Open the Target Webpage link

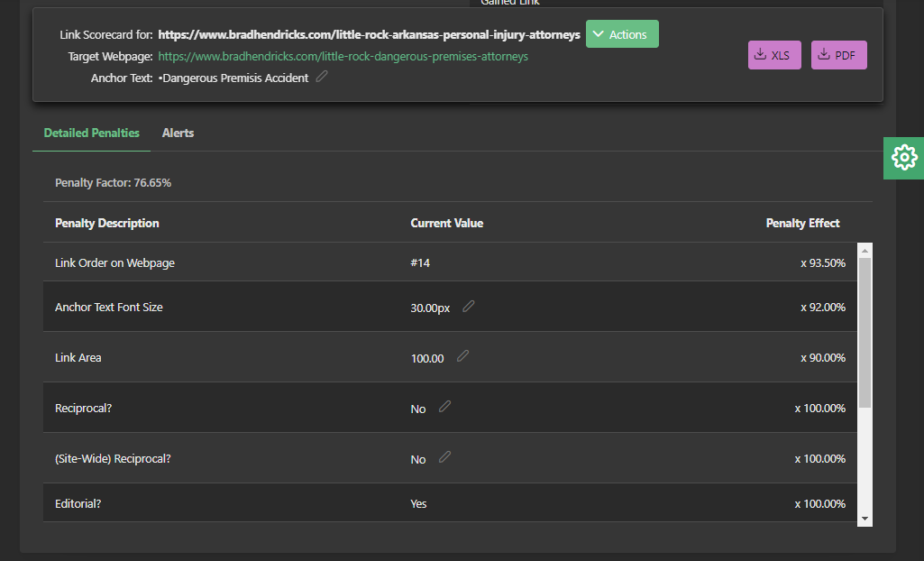(343, 56)
